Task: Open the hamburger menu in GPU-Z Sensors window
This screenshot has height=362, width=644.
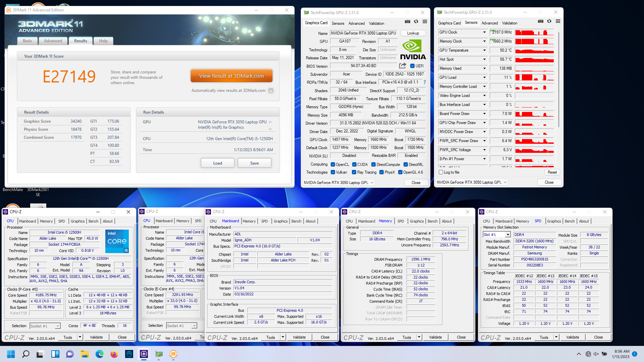Action: (x=558, y=21)
